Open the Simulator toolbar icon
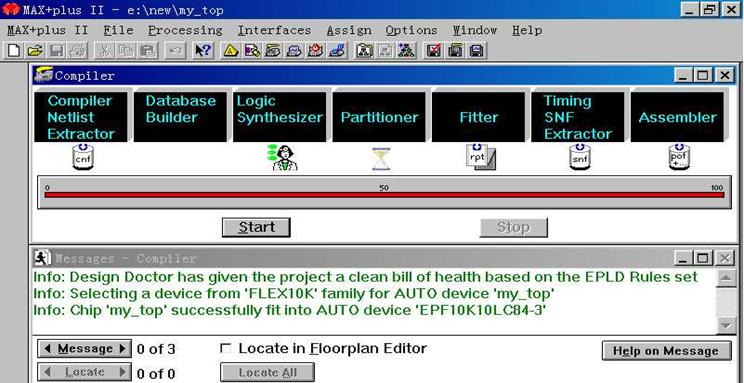 (x=294, y=50)
